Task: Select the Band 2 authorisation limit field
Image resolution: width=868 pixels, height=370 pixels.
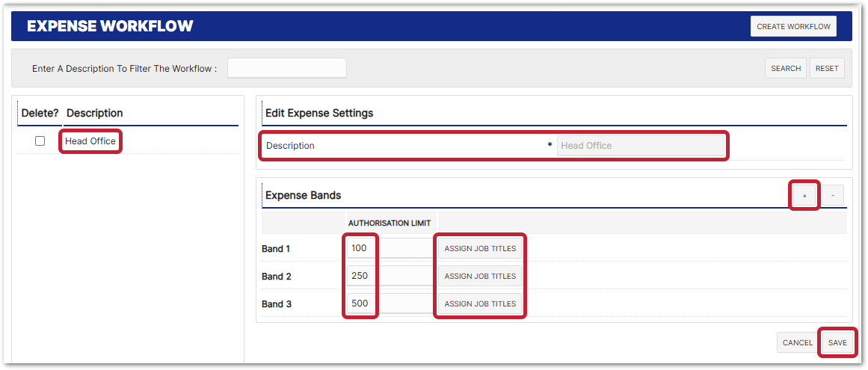Action: coord(390,276)
